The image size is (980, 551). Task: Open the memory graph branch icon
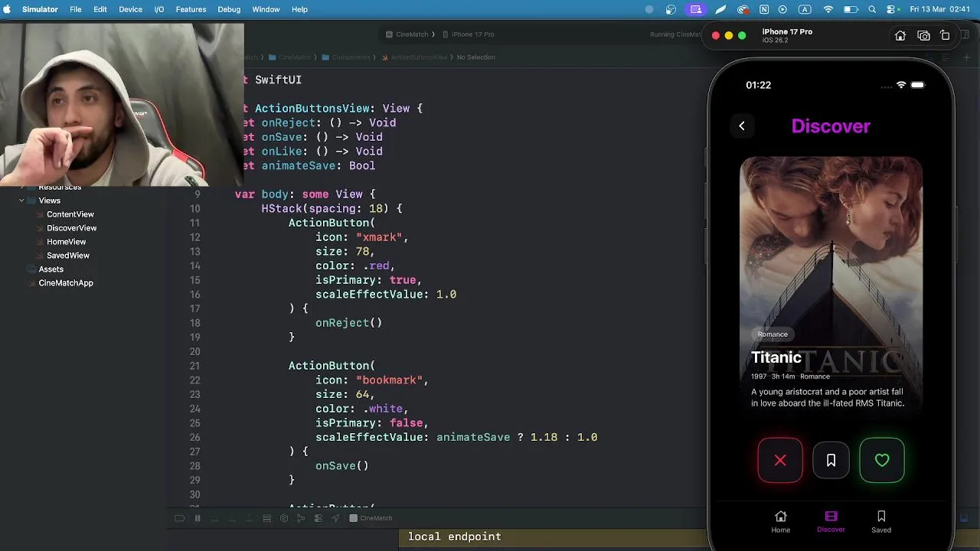tap(301, 518)
